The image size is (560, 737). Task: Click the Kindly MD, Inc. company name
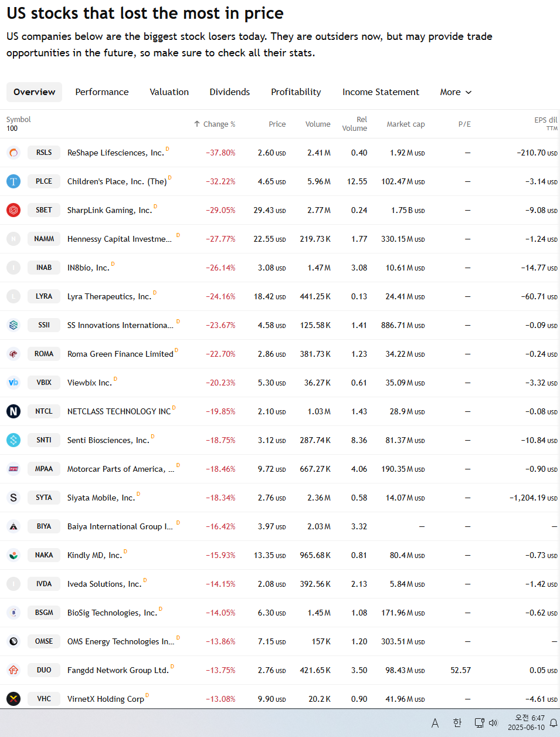tap(94, 555)
